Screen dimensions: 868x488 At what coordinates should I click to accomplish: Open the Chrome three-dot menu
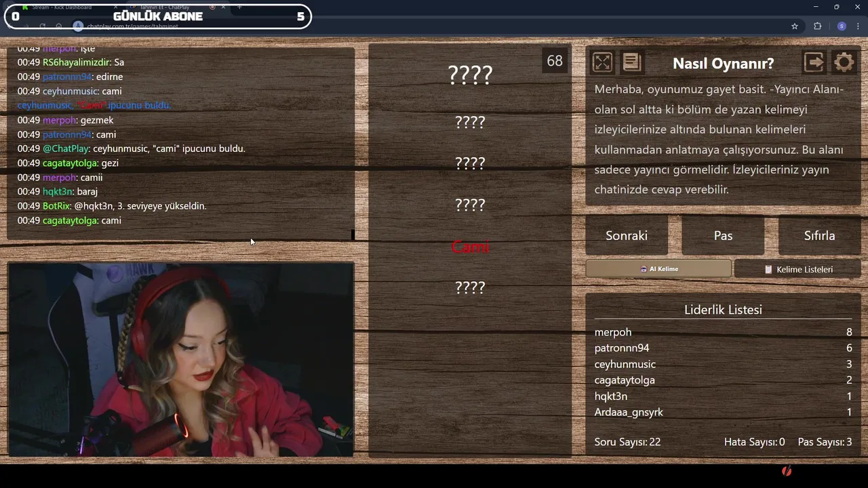tap(859, 26)
